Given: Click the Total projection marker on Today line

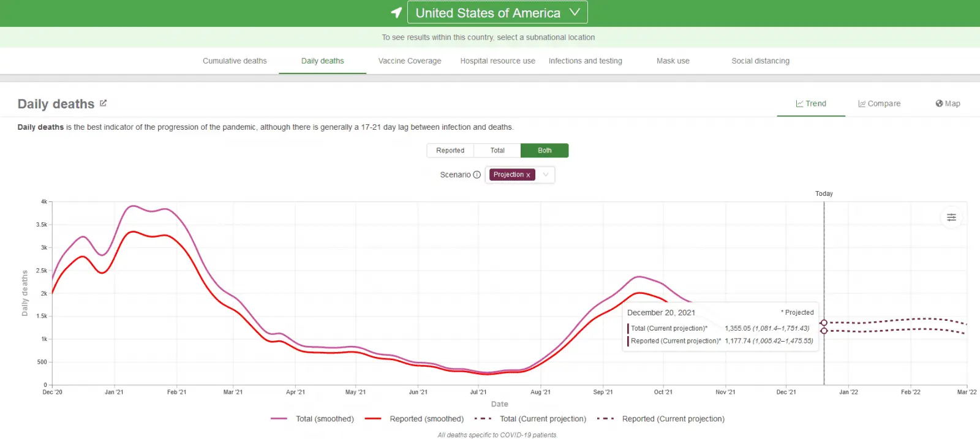Looking at the screenshot, I should 824,323.
